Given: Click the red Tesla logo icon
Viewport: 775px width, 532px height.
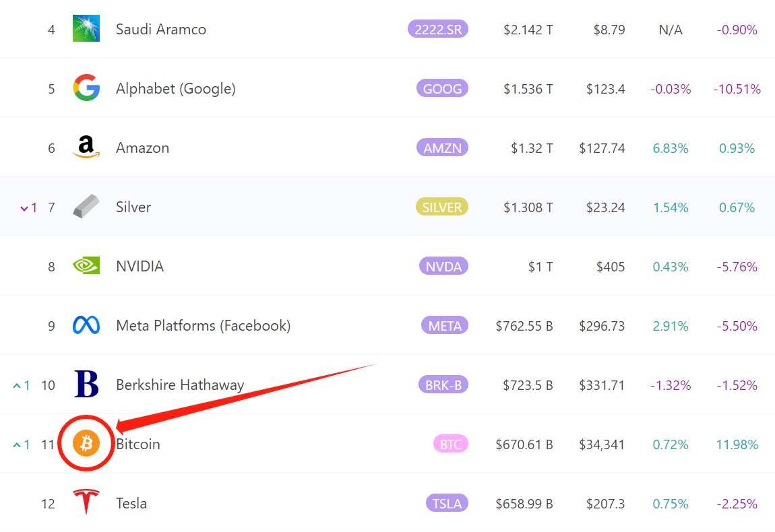Looking at the screenshot, I should 86,502.
